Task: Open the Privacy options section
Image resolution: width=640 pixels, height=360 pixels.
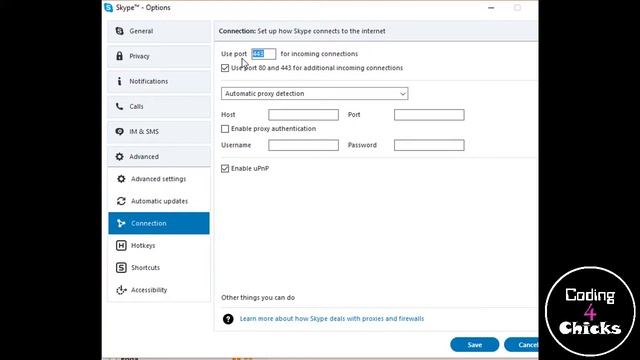Action: (159, 56)
